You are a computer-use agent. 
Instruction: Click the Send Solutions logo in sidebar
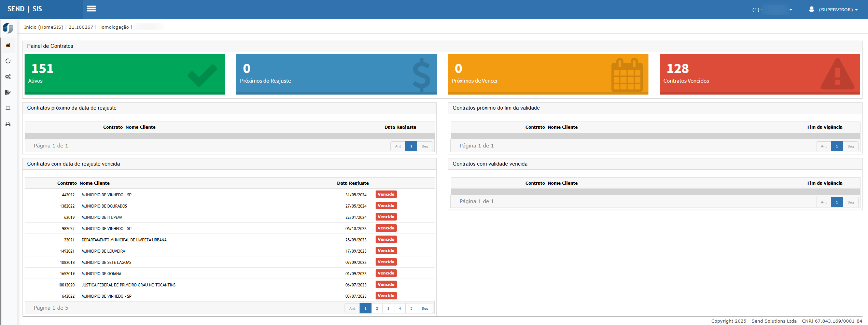tap(8, 28)
